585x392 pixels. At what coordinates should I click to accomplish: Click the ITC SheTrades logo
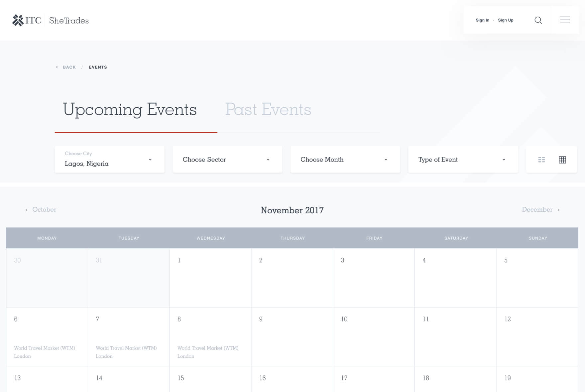pyautogui.click(x=51, y=21)
